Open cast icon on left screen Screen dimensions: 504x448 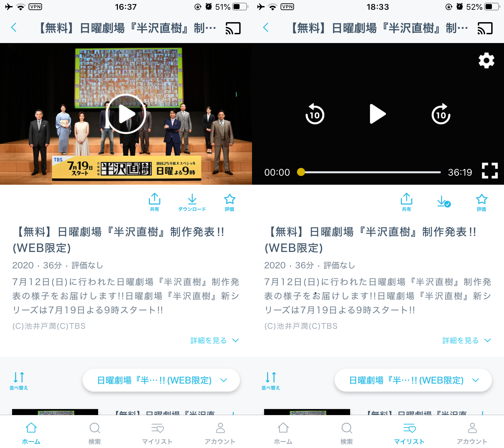coord(233,28)
